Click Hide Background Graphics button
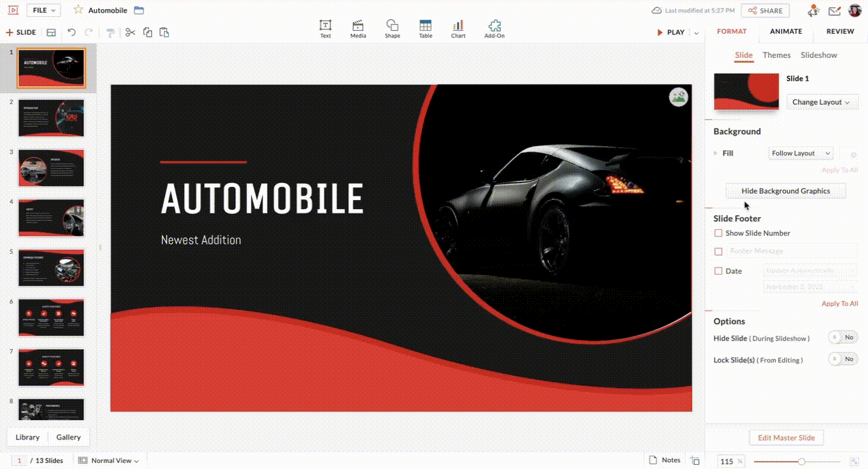868x469 pixels. (786, 190)
